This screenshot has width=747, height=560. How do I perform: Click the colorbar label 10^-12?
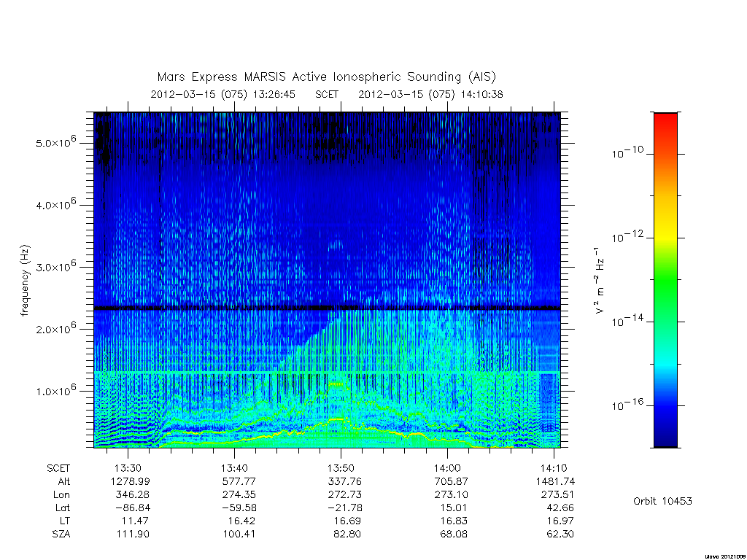coord(628,236)
